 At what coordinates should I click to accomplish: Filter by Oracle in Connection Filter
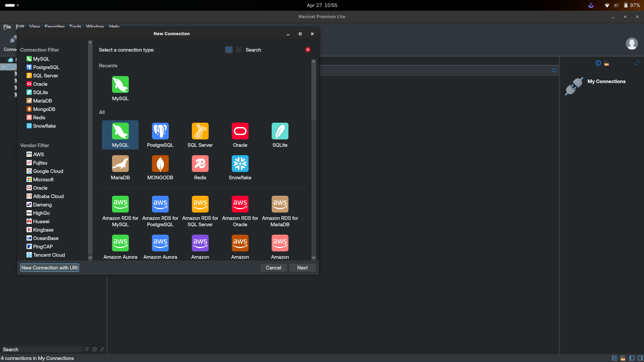pyautogui.click(x=37, y=84)
